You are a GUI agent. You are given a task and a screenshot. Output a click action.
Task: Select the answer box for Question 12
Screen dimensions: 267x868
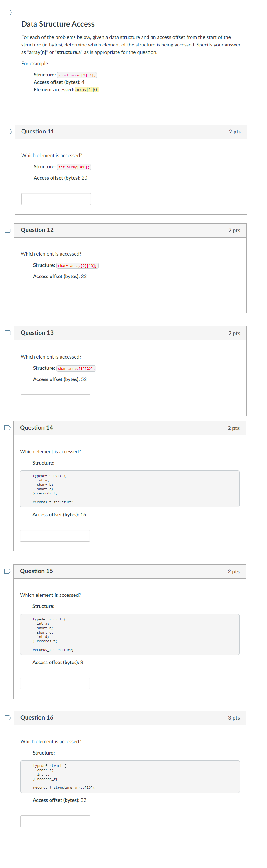coord(55,297)
